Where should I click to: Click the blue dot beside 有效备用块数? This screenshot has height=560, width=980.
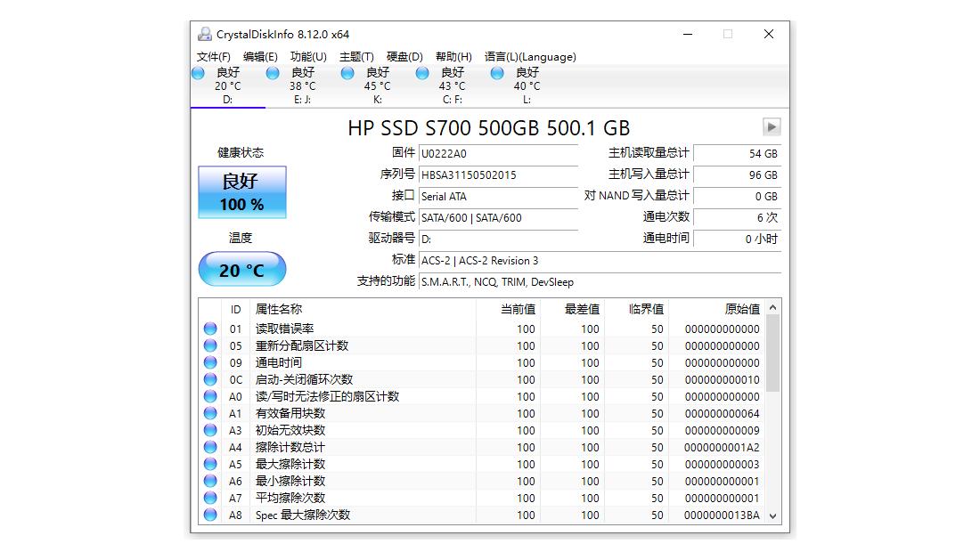(210, 413)
